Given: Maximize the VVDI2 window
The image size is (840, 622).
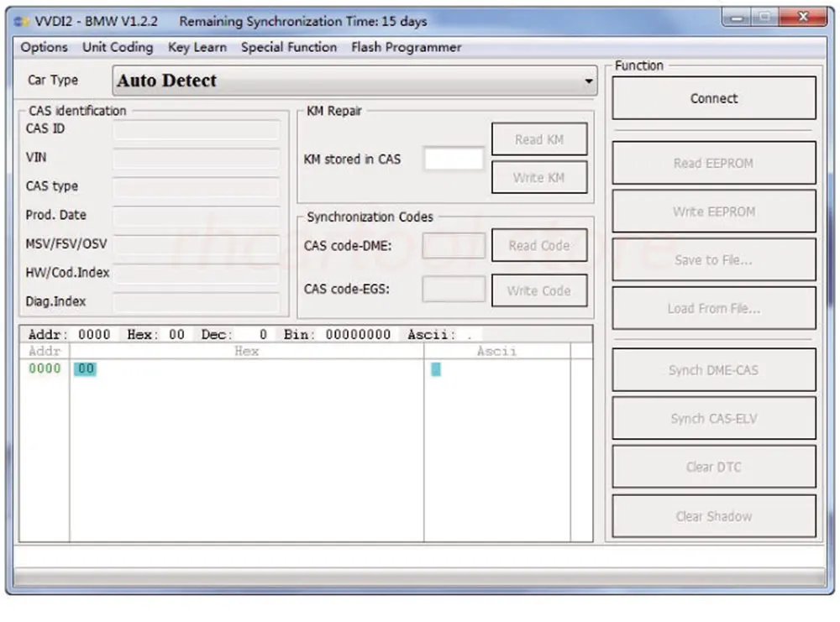Looking at the screenshot, I should [765, 18].
